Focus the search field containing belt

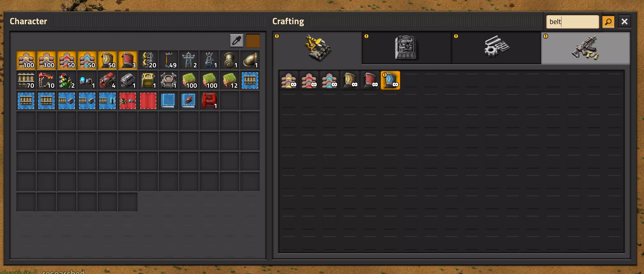click(x=572, y=22)
